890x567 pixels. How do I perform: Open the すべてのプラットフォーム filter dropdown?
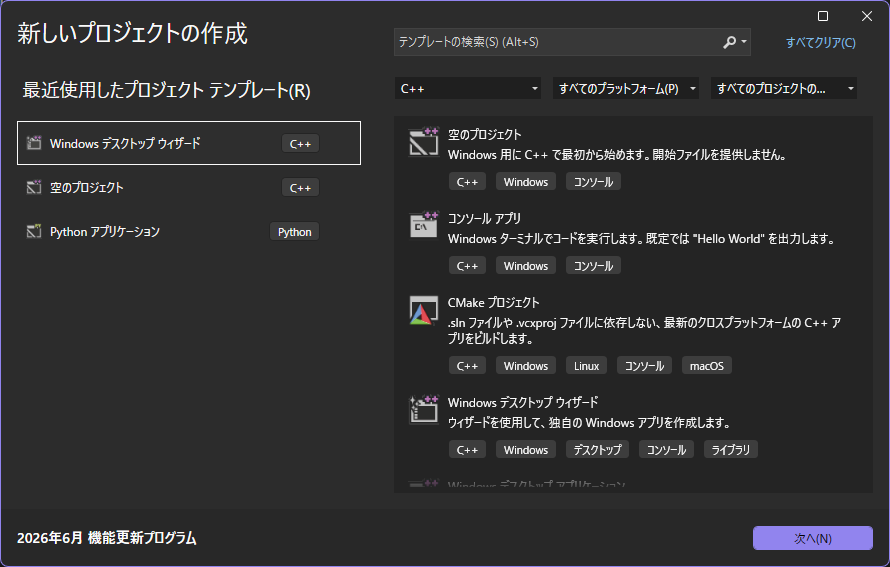tap(625, 89)
